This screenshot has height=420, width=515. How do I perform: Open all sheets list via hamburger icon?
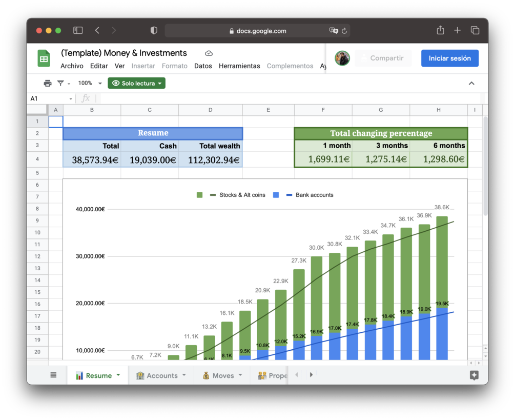point(53,375)
